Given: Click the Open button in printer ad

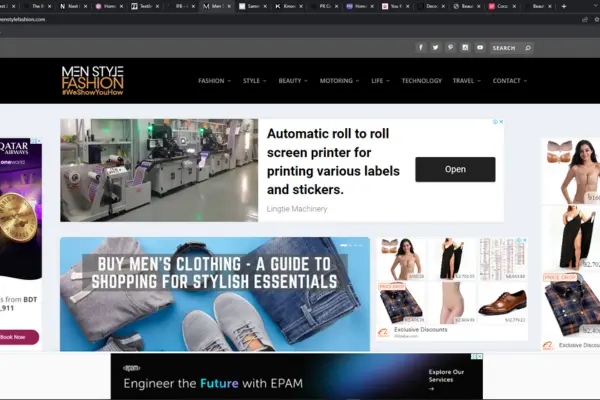Looking at the screenshot, I should click(x=455, y=169).
